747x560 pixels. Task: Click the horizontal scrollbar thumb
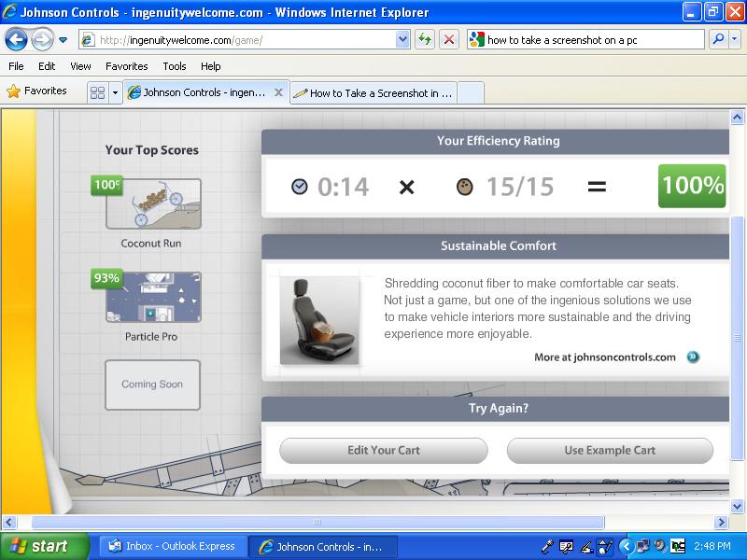(x=317, y=523)
